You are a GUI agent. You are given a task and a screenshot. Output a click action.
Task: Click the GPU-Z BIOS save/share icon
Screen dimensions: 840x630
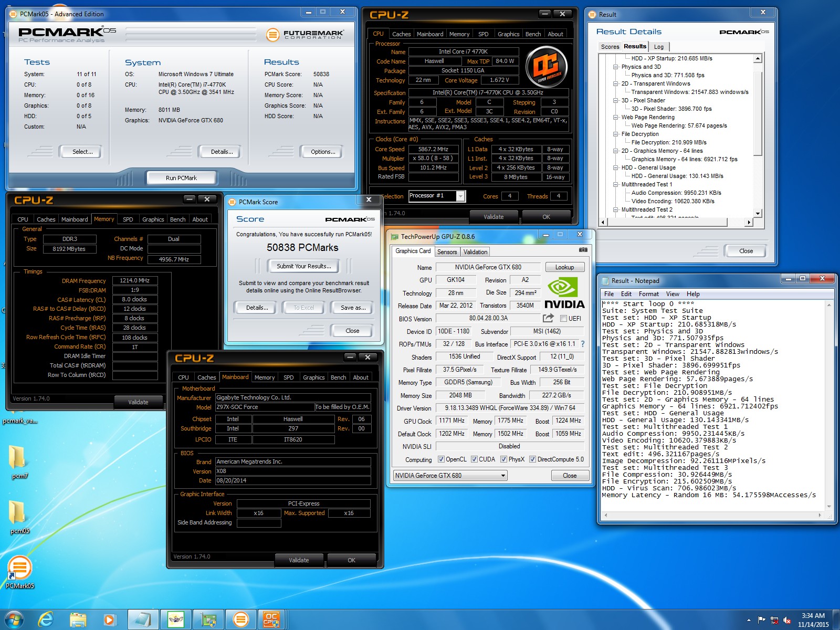pyautogui.click(x=548, y=318)
